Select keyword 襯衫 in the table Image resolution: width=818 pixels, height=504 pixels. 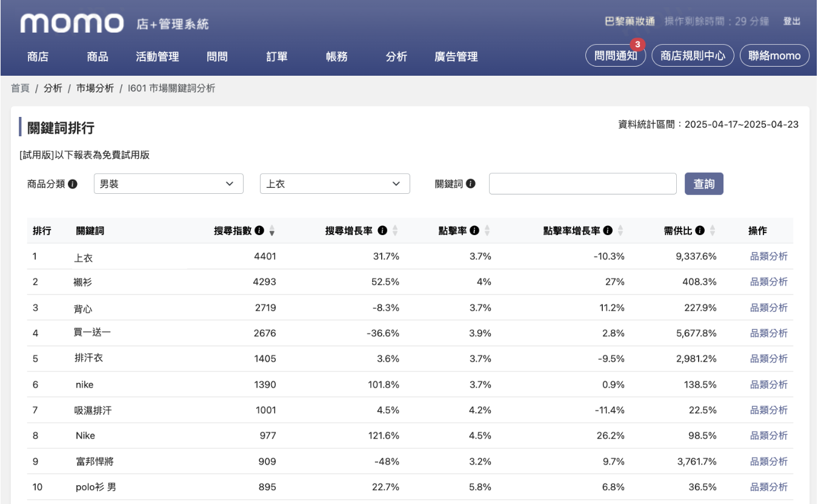(x=83, y=282)
